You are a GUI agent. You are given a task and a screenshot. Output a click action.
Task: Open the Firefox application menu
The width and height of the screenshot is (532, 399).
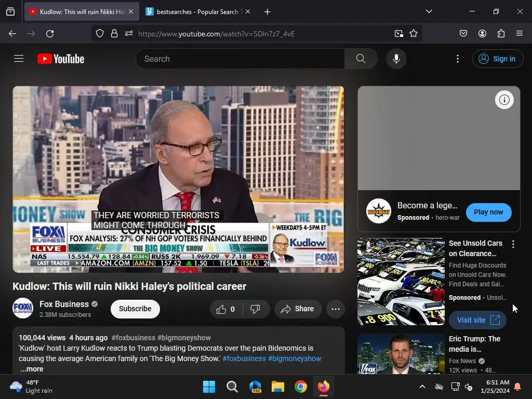click(520, 34)
